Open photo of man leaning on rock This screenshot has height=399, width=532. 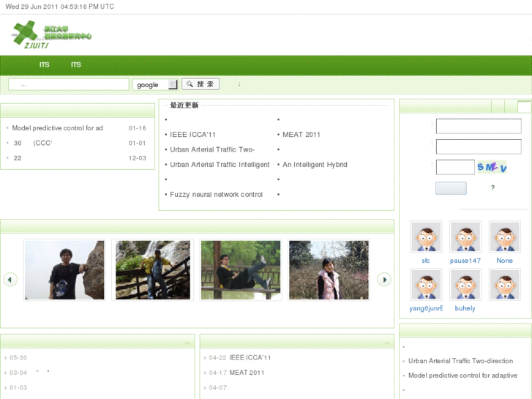(x=64, y=270)
